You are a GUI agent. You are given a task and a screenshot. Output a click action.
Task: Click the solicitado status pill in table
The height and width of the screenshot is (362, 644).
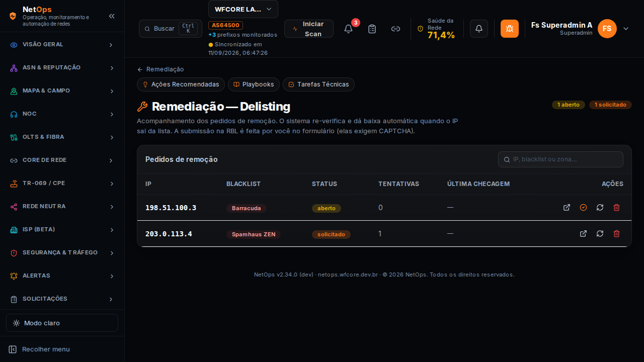click(331, 234)
